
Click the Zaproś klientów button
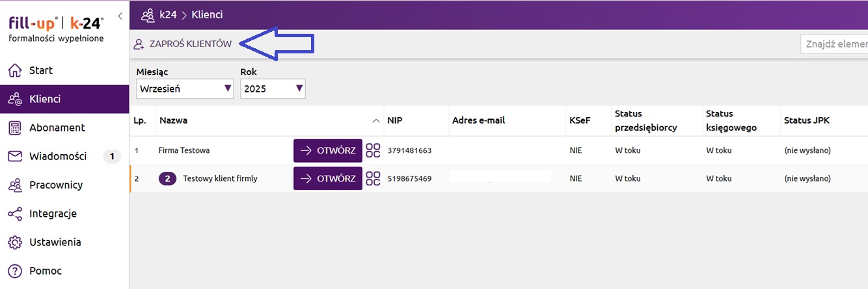(x=183, y=44)
